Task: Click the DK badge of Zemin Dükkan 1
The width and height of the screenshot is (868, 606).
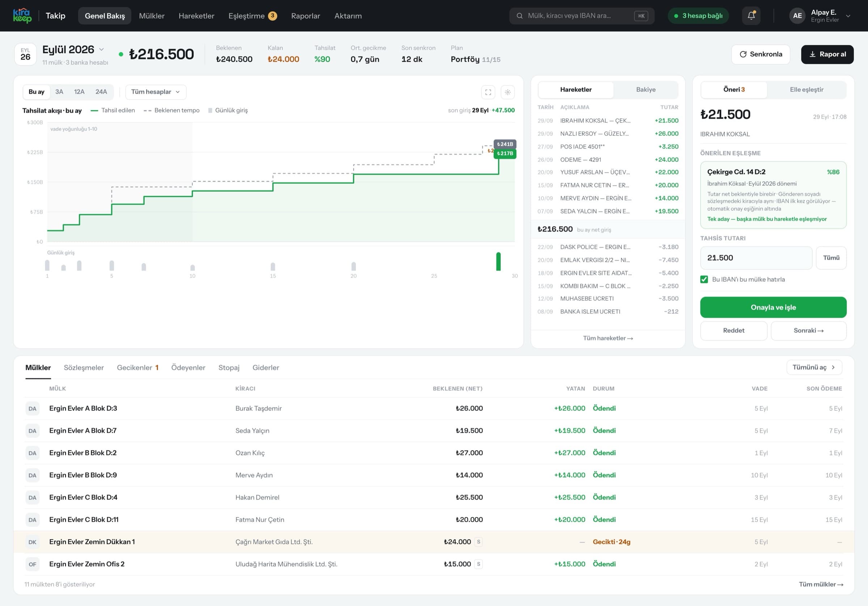Action: [33, 542]
